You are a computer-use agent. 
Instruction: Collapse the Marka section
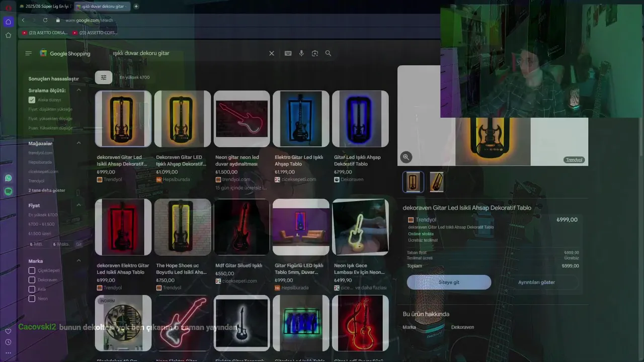click(x=78, y=261)
